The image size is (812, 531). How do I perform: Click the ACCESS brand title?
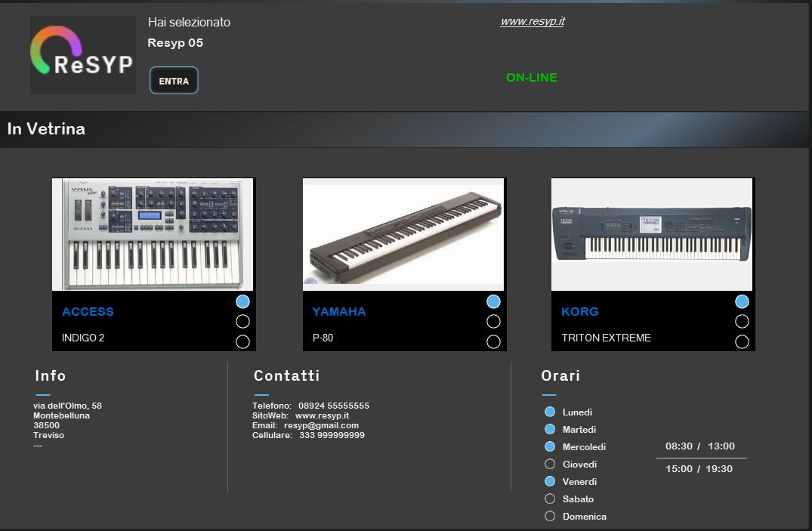pyautogui.click(x=88, y=311)
